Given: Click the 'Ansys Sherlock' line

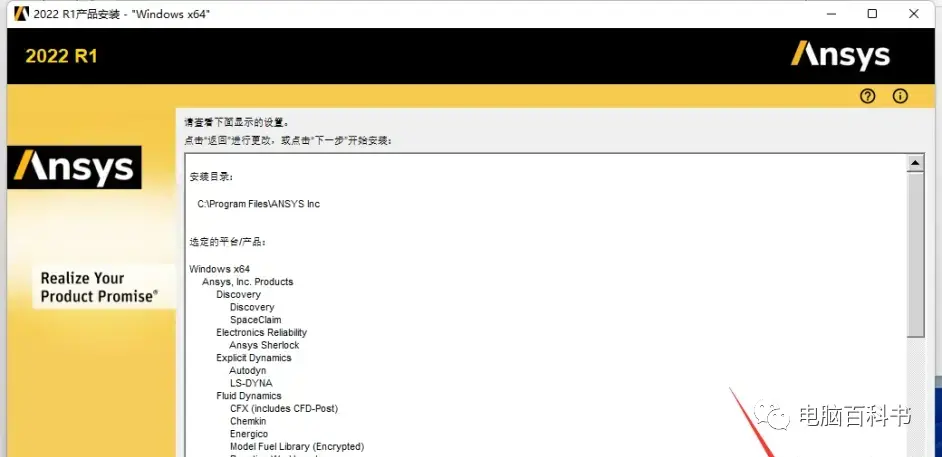Looking at the screenshot, I should coord(264,345).
